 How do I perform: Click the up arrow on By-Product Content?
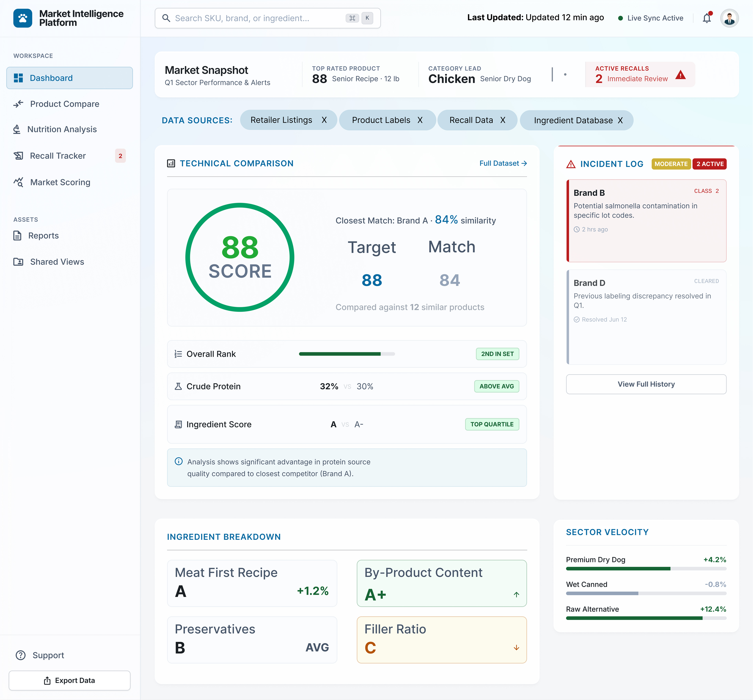pyautogui.click(x=516, y=594)
